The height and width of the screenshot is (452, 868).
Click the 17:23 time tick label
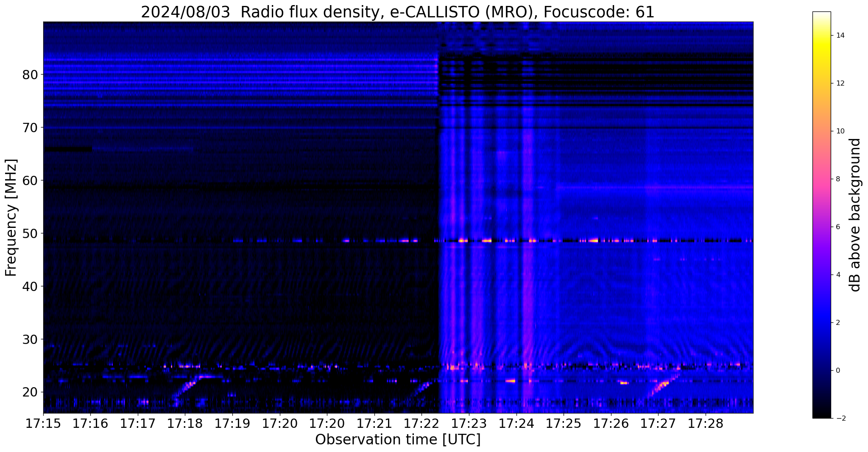(469, 424)
